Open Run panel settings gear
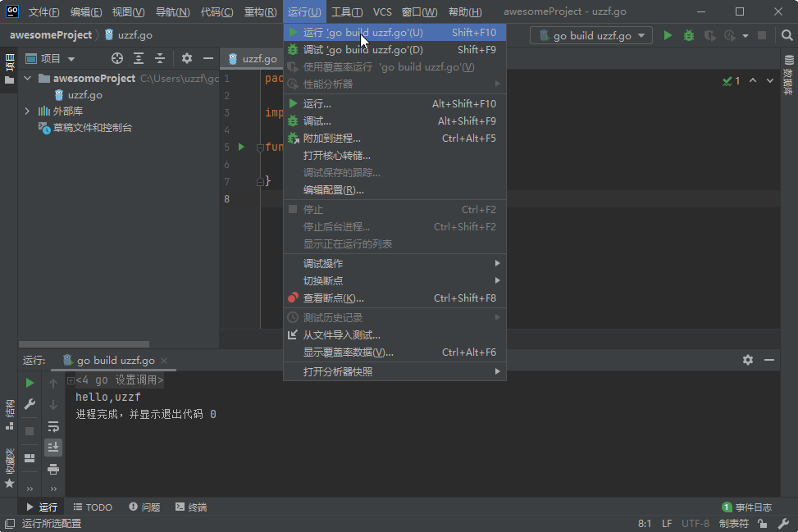Image resolution: width=798 pixels, height=532 pixels. coord(748,360)
